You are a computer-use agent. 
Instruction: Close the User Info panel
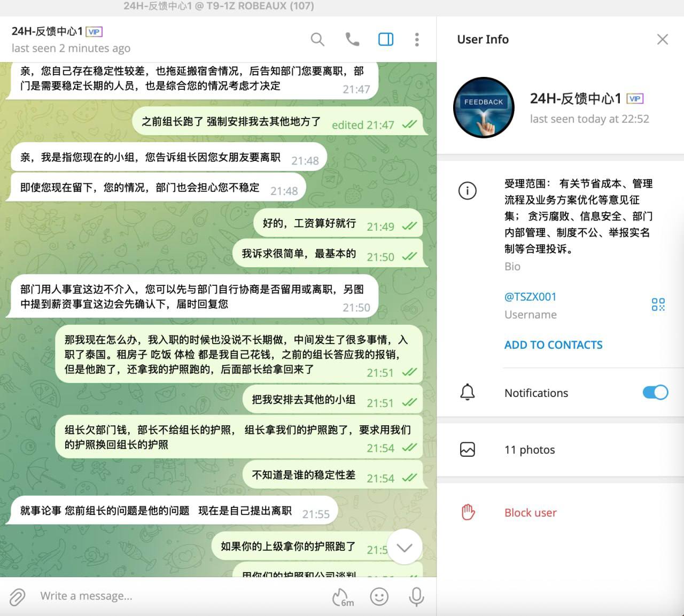(x=663, y=39)
